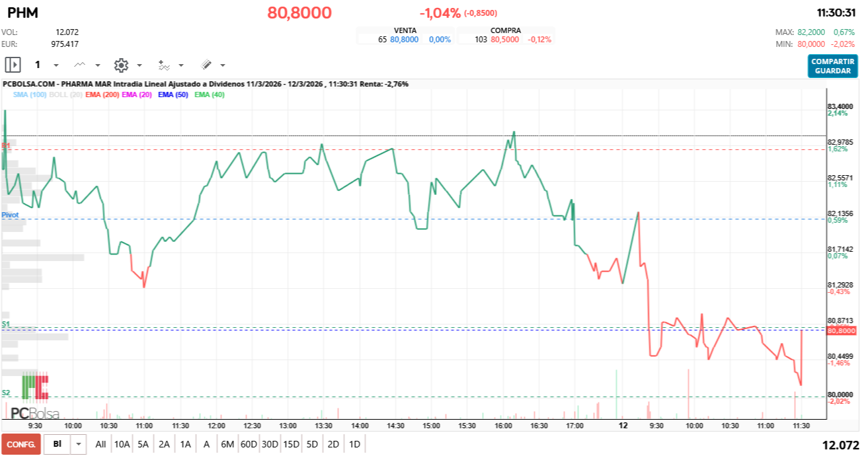Screen dimensions: 868x458
Task: Select the line chart type icon
Action: coord(79,65)
